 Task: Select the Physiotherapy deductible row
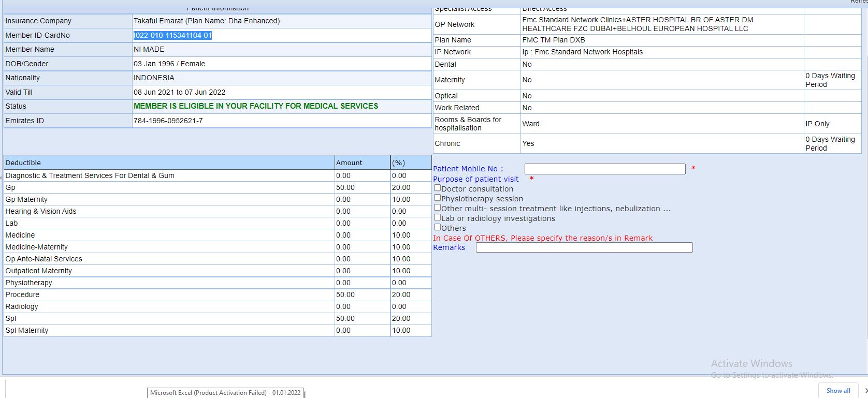pyautogui.click(x=28, y=283)
